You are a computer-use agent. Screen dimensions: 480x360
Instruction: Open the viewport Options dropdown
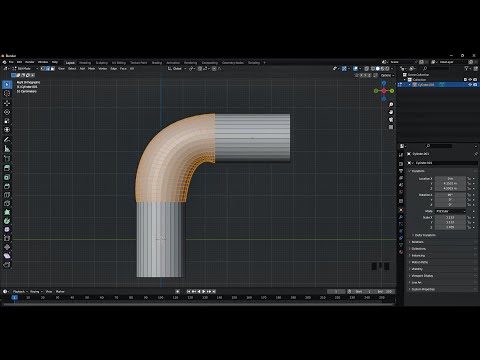387,75
